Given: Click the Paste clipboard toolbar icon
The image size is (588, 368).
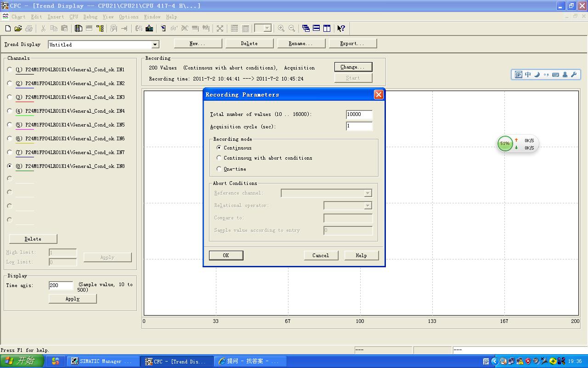Looking at the screenshot, I should (64, 29).
